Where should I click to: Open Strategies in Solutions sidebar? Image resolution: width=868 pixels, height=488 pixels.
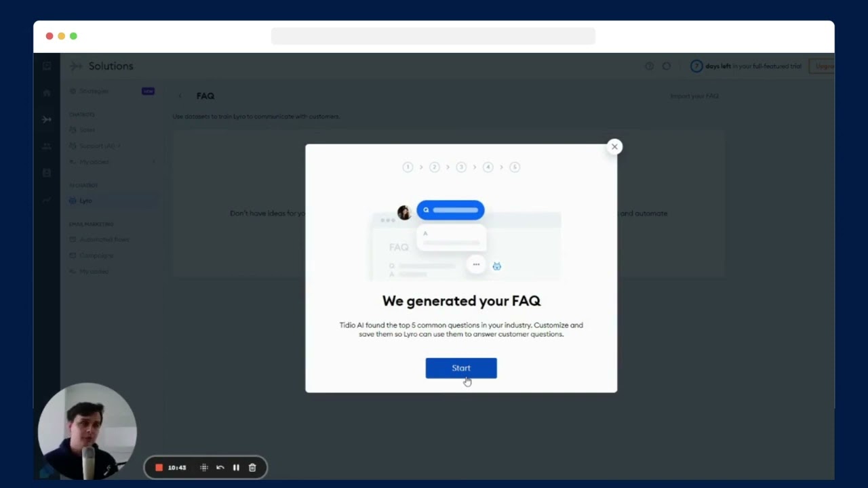[x=94, y=91]
